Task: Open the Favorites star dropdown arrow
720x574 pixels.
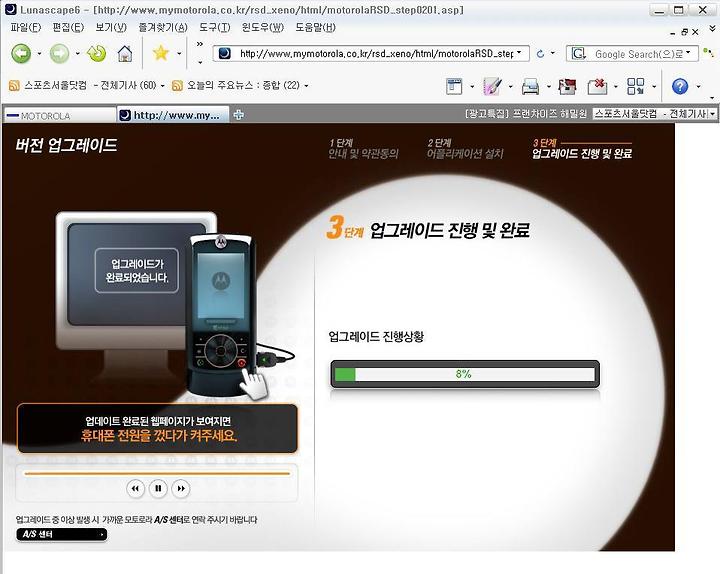Action: (x=179, y=54)
